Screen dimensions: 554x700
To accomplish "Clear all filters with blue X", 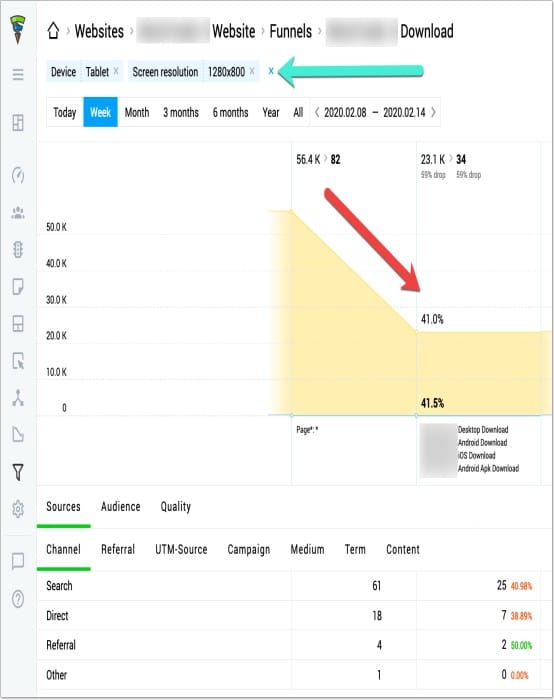I will tap(271, 71).
